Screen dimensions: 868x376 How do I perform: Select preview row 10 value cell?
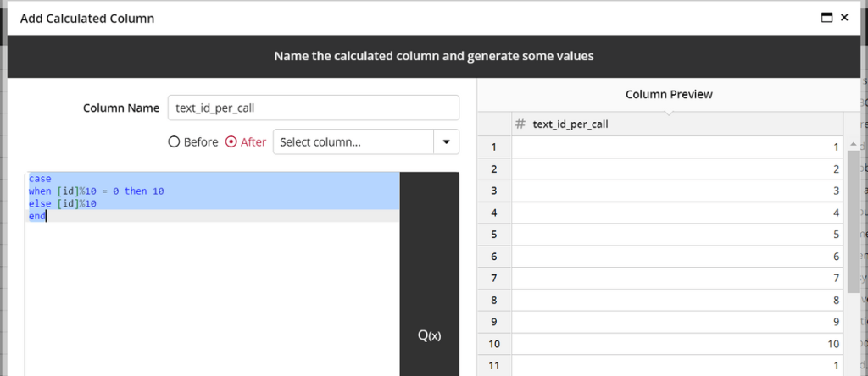(x=677, y=344)
